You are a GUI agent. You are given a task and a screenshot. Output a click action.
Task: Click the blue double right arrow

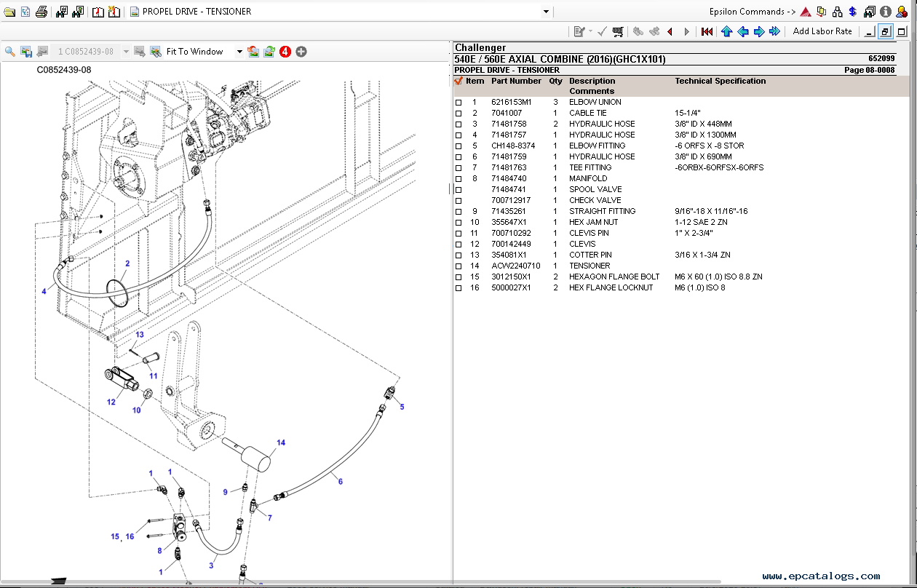click(774, 31)
